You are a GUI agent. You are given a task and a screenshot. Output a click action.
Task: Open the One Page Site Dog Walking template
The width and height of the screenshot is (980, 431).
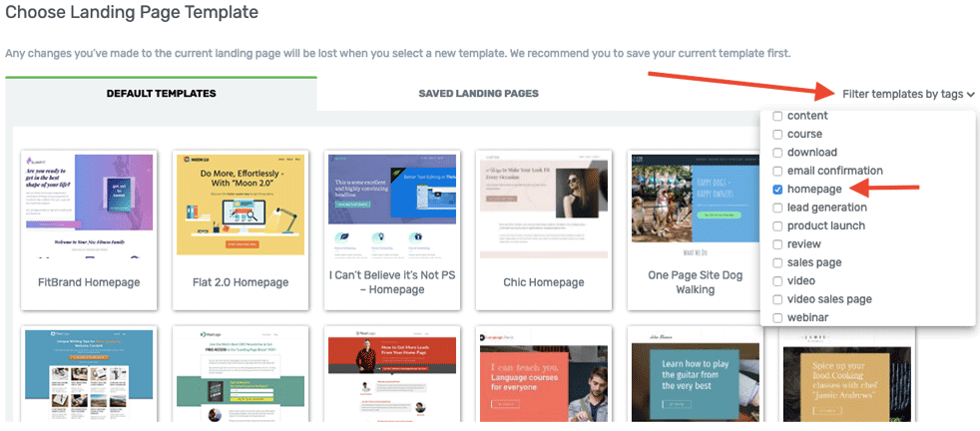pos(695,205)
